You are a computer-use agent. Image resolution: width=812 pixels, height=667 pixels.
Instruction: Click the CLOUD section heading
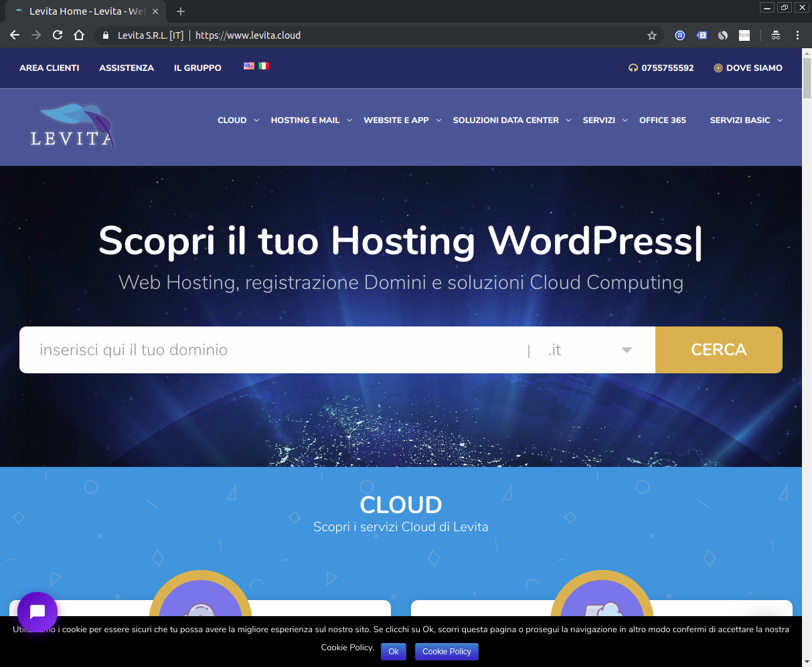(x=401, y=504)
